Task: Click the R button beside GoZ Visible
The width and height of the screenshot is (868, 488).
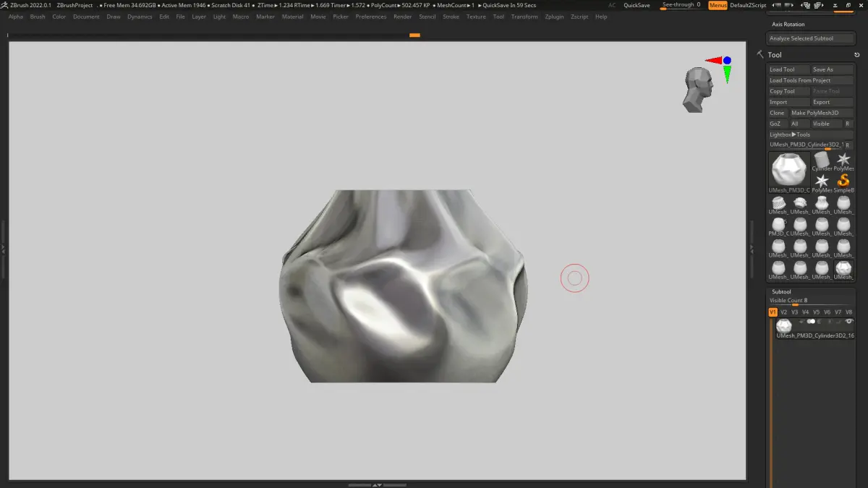Action: (x=849, y=124)
